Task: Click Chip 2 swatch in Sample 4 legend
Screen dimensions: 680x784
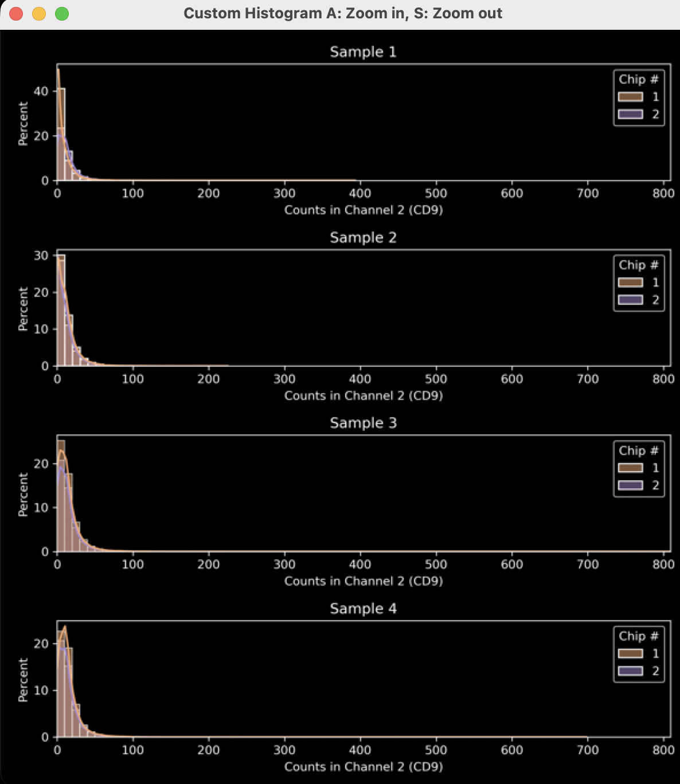Action: 630,671
